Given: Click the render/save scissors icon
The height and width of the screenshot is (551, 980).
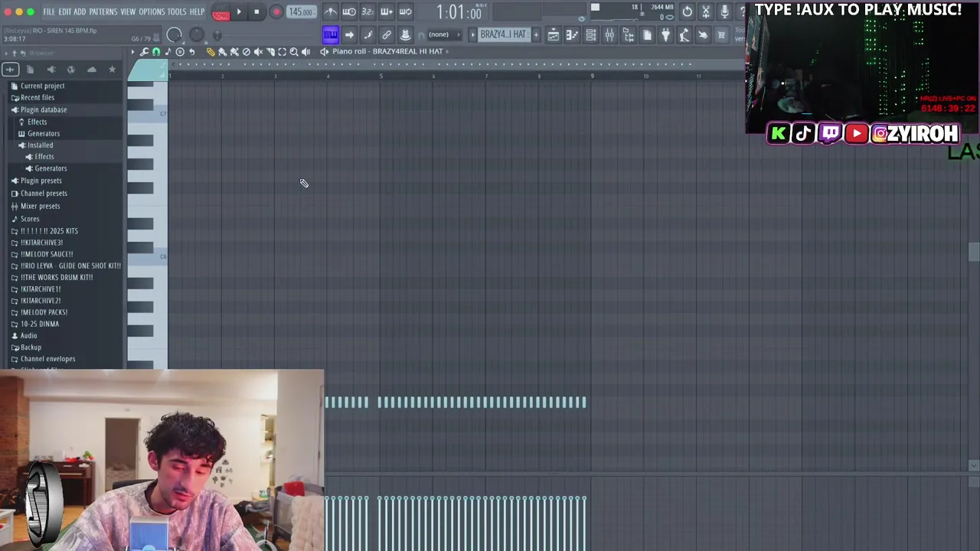Looking at the screenshot, I should (706, 11).
